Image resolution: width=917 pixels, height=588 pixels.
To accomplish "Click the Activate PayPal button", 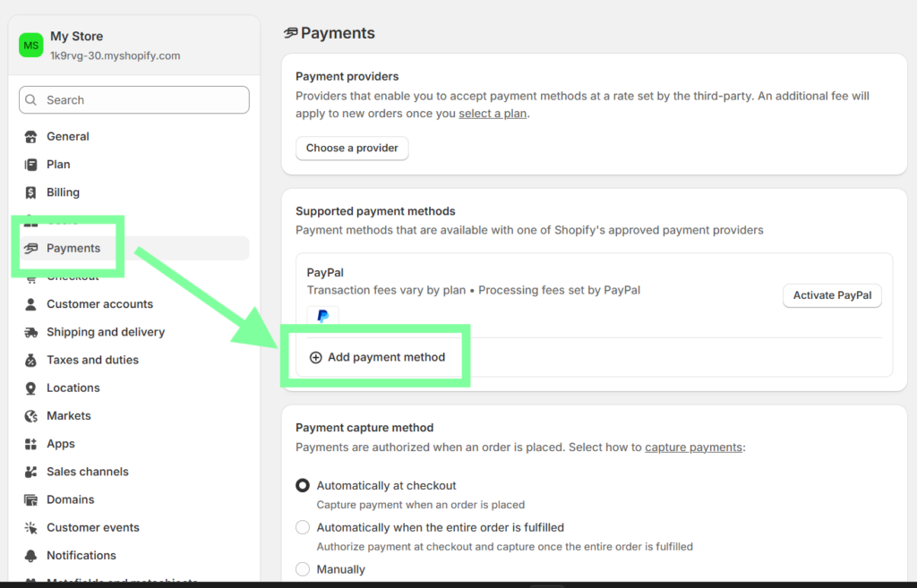I will pos(832,295).
